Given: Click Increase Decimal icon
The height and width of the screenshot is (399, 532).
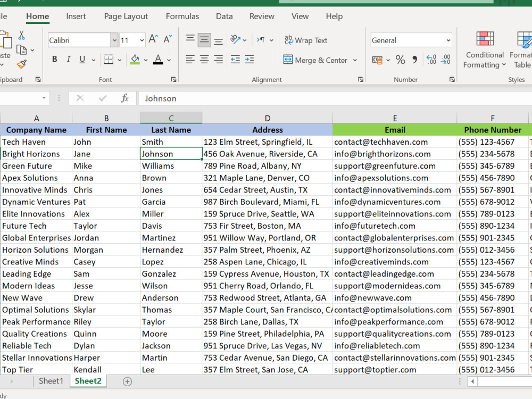Looking at the screenshot, I should pyautogui.click(x=431, y=60).
